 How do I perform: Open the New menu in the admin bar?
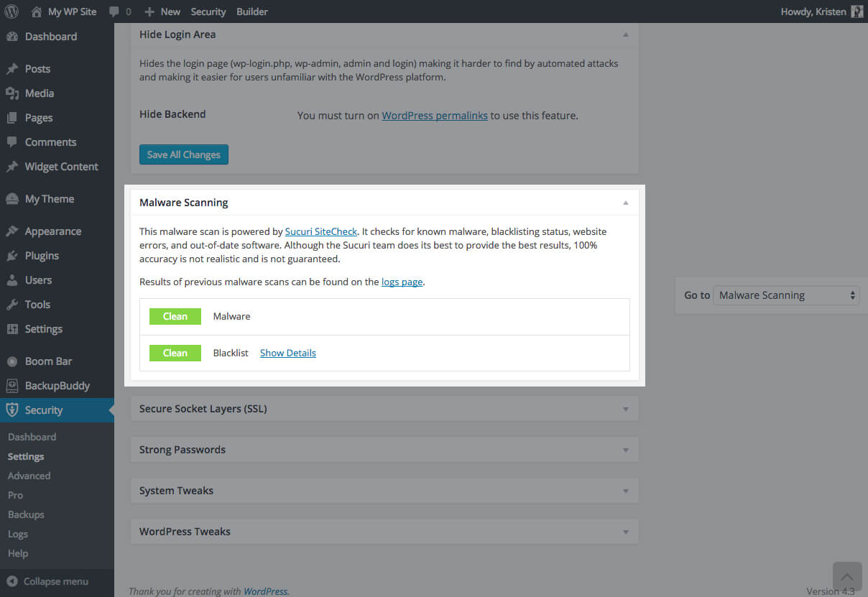(x=162, y=11)
